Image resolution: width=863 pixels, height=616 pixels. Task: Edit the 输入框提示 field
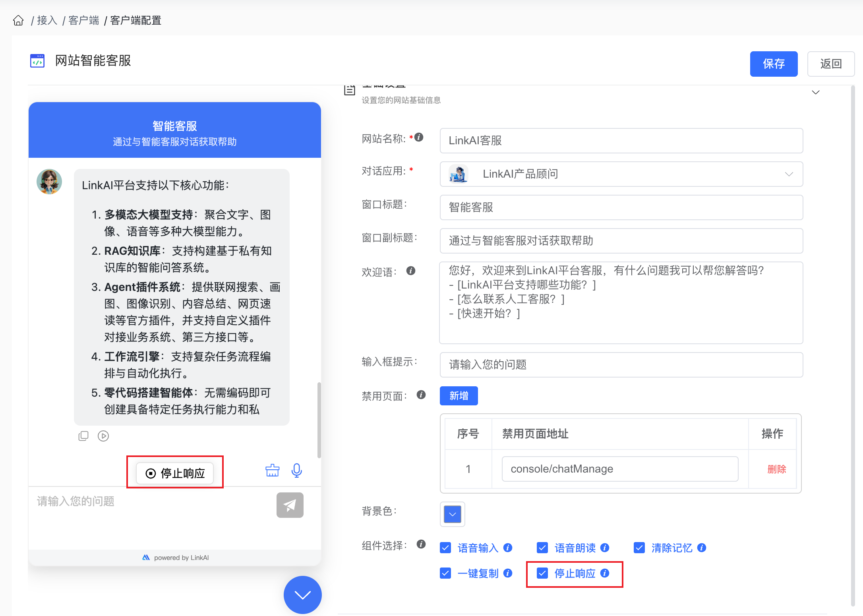(621, 365)
